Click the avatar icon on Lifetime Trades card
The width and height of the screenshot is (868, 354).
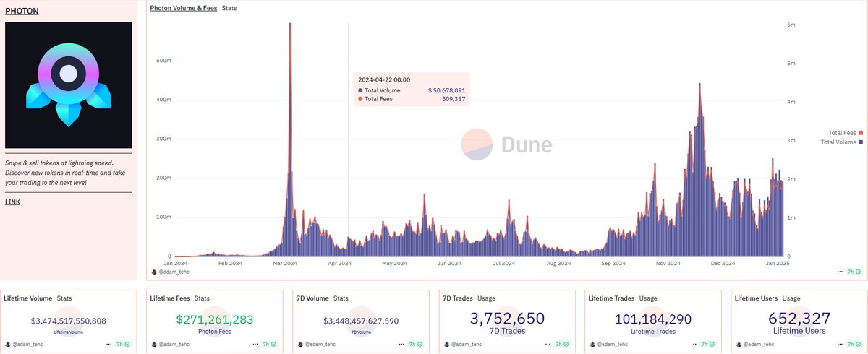[x=592, y=345]
